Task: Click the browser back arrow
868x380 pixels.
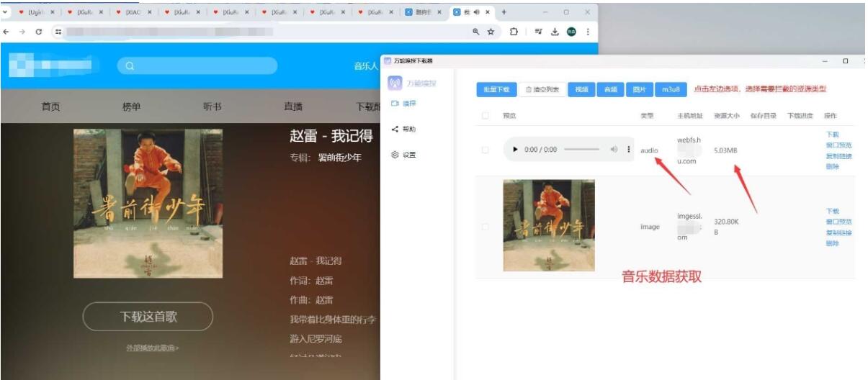Action: pyautogui.click(x=6, y=32)
